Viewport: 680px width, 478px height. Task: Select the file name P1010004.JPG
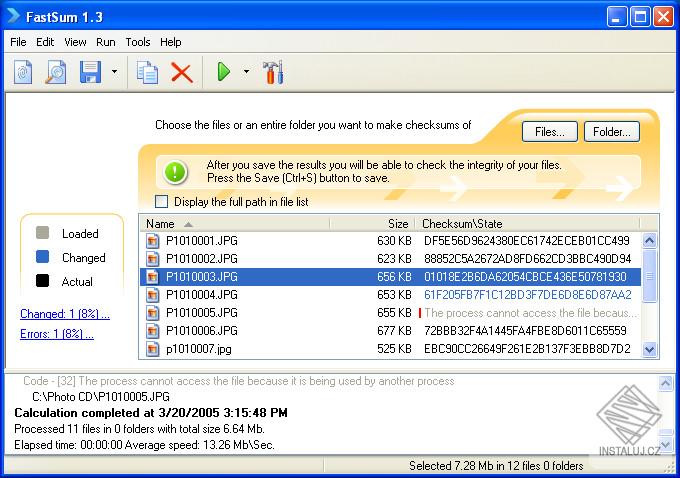click(202, 295)
